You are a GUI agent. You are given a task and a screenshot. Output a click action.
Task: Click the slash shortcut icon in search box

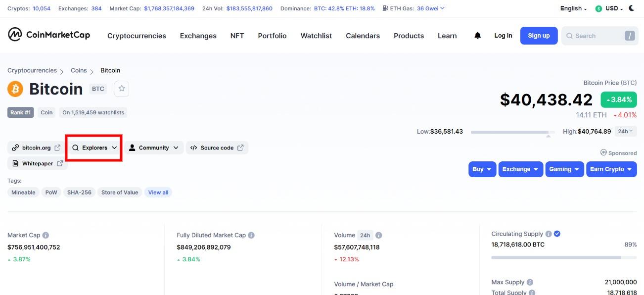630,36
